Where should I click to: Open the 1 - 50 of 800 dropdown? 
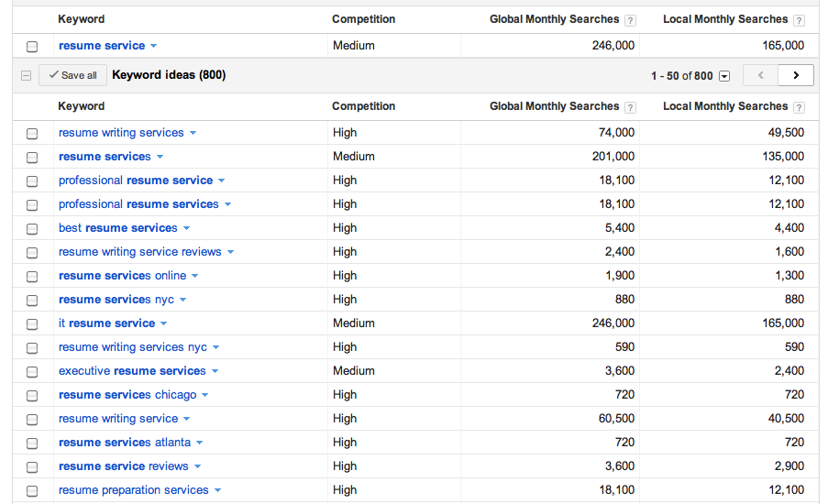tap(724, 76)
